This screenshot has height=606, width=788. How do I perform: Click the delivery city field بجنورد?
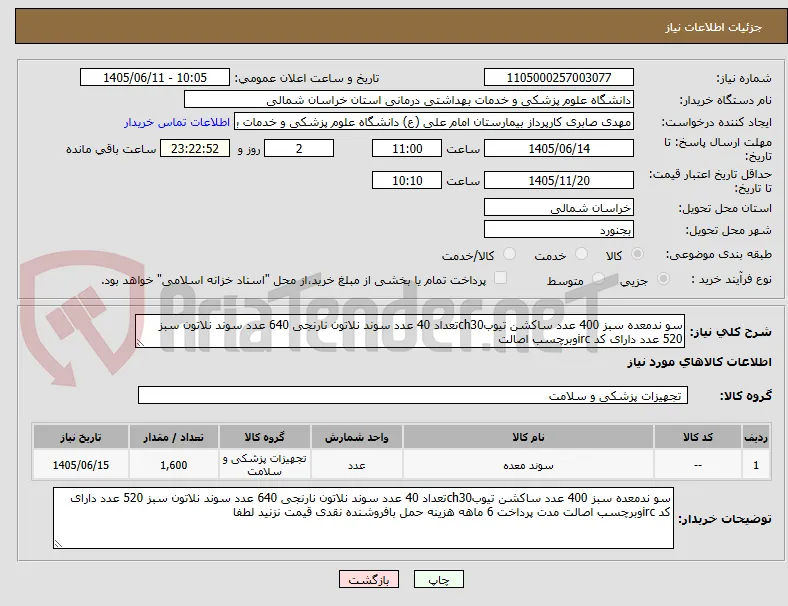point(559,230)
